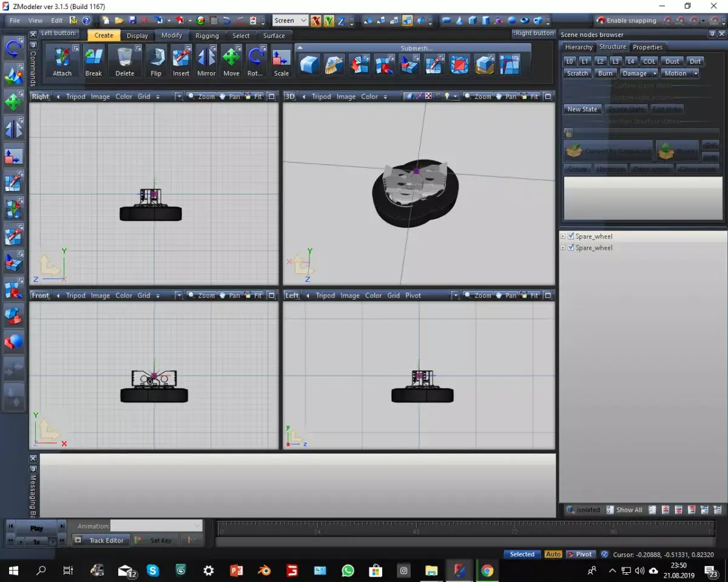Toggle Isolated mode below the node tree

click(x=583, y=510)
